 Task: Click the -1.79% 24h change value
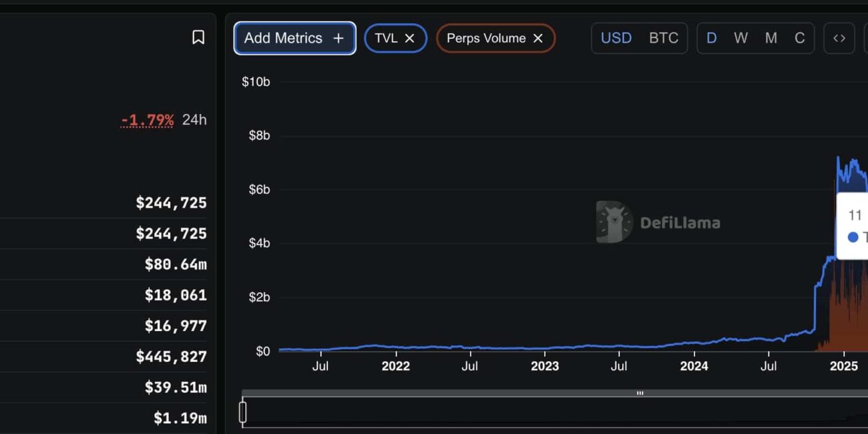pyautogui.click(x=147, y=120)
